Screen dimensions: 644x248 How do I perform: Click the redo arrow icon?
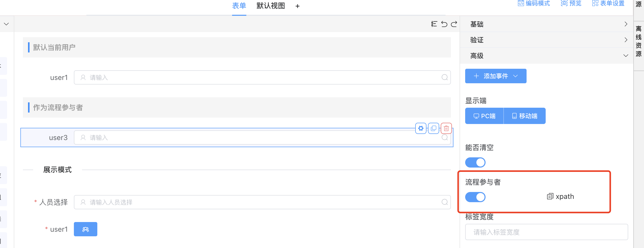(454, 24)
